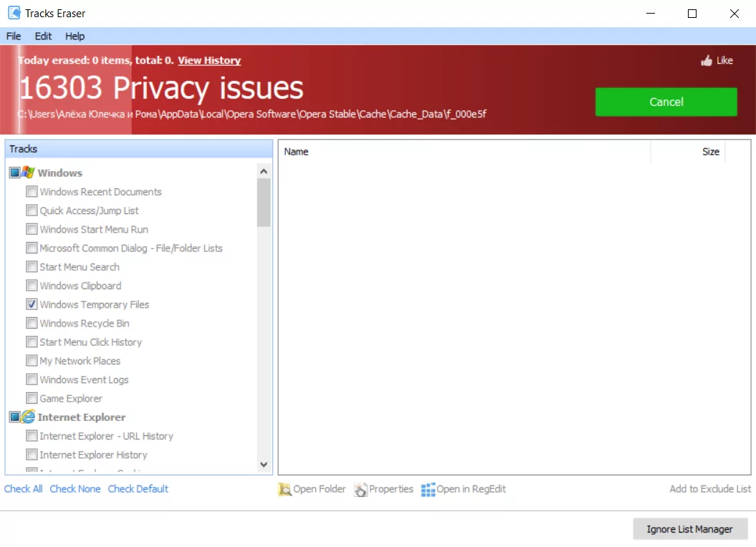Enable Start Menu Search checkbox

point(32,266)
